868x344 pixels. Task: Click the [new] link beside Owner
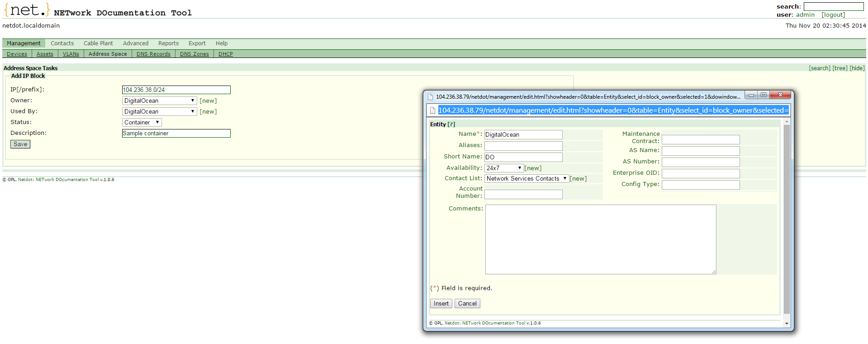click(x=208, y=101)
